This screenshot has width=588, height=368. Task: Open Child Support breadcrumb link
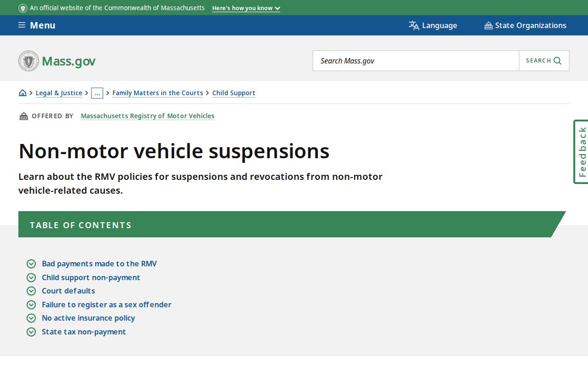click(234, 93)
